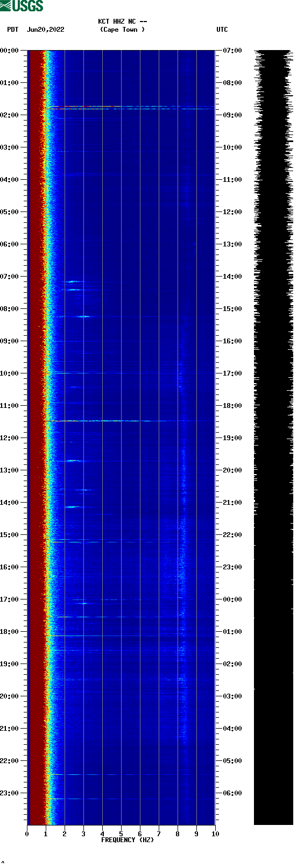Click the UTC timezone label
This screenshot has width=297, height=868.
pos(222,30)
